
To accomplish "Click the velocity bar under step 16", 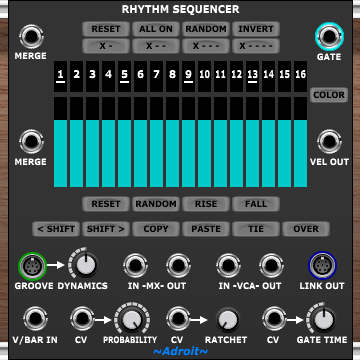I will [300, 142].
